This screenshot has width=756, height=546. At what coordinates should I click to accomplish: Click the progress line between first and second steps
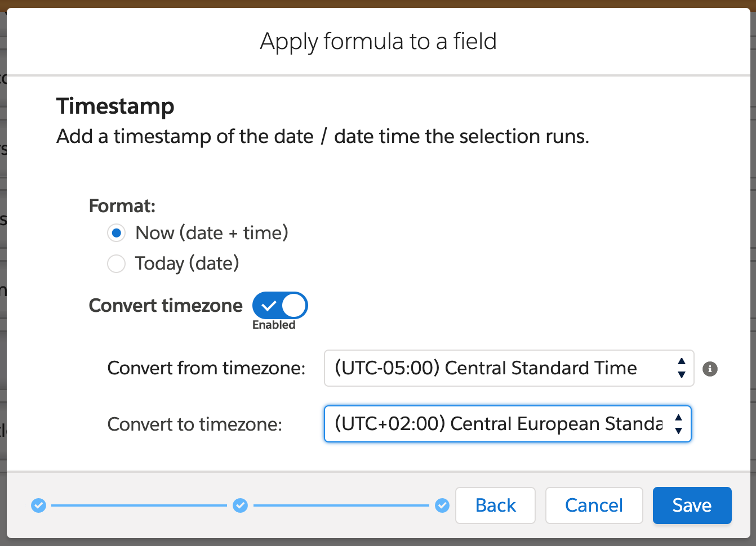pyautogui.click(x=139, y=505)
